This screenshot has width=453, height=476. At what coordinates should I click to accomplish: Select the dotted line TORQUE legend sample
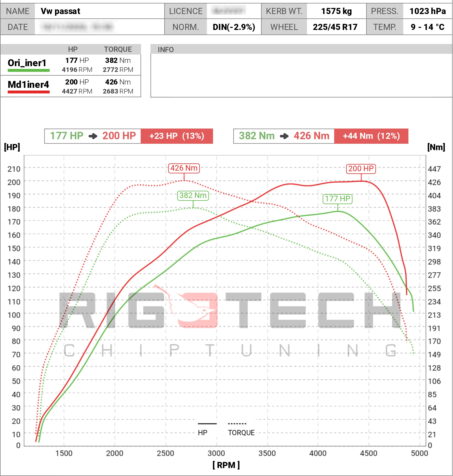[237, 424]
